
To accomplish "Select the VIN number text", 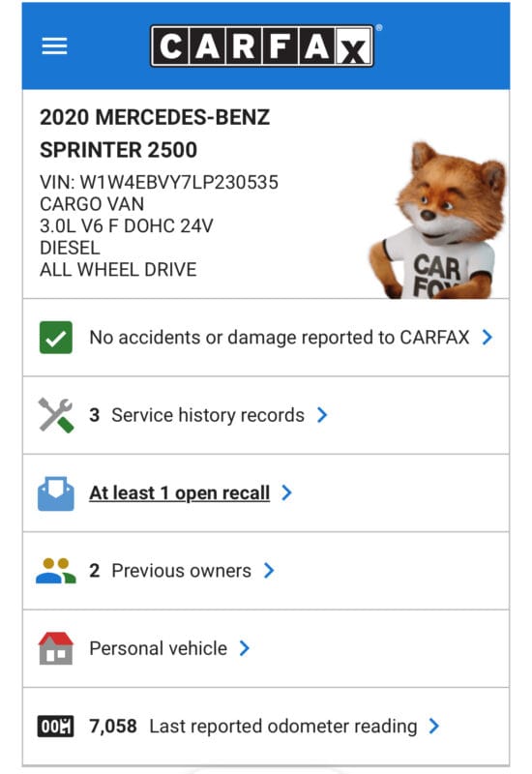I will click(159, 182).
